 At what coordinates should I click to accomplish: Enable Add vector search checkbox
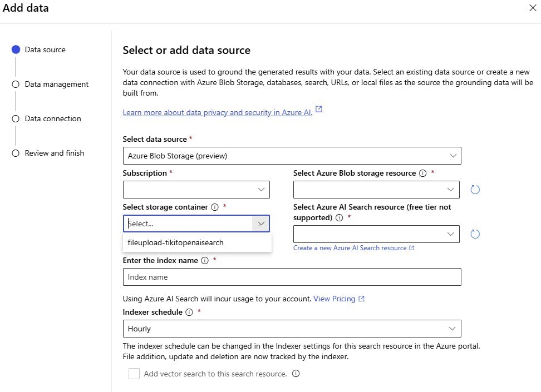134,374
